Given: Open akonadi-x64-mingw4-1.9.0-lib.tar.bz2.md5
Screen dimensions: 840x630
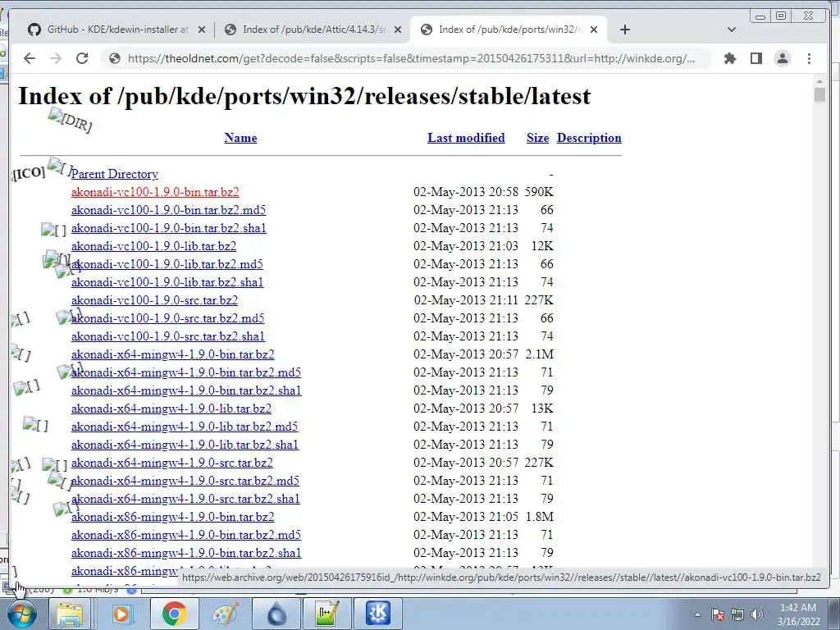Looking at the screenshot, I should [185, 427].
